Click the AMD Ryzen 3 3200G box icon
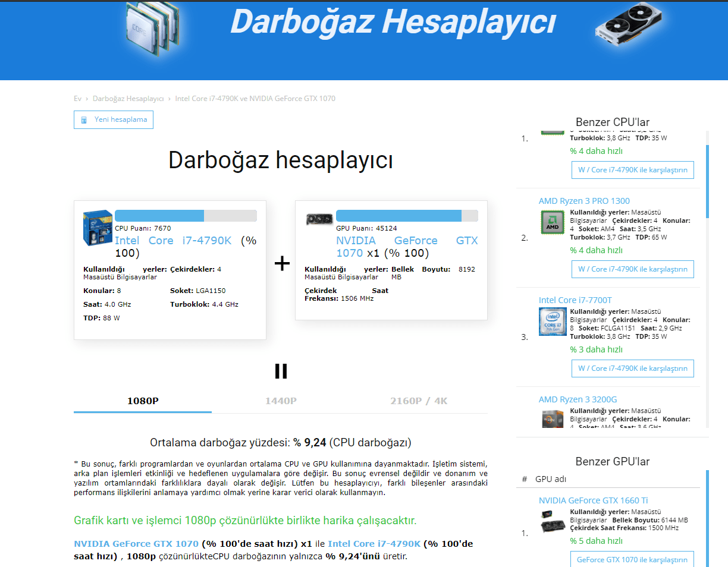Viewport: 728px width, 567px height. 553,418
